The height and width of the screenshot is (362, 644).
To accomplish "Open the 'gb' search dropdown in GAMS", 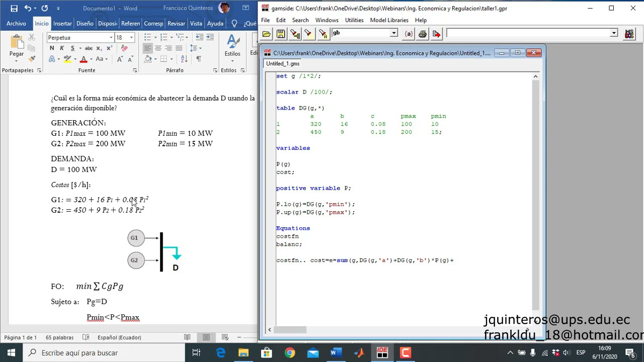I will pyautogui.click(x=394, y=33).
